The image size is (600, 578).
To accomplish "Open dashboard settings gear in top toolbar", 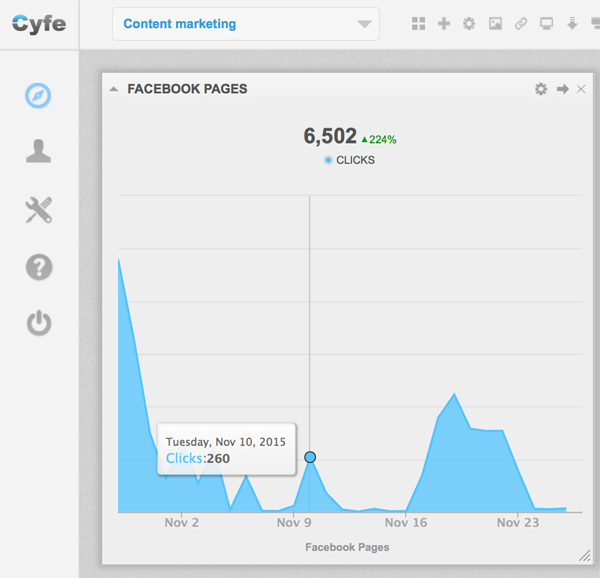I will (469, 24).
